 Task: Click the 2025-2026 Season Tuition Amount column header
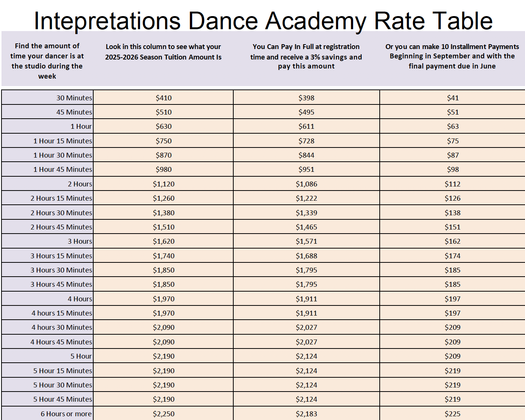point(163,52)
